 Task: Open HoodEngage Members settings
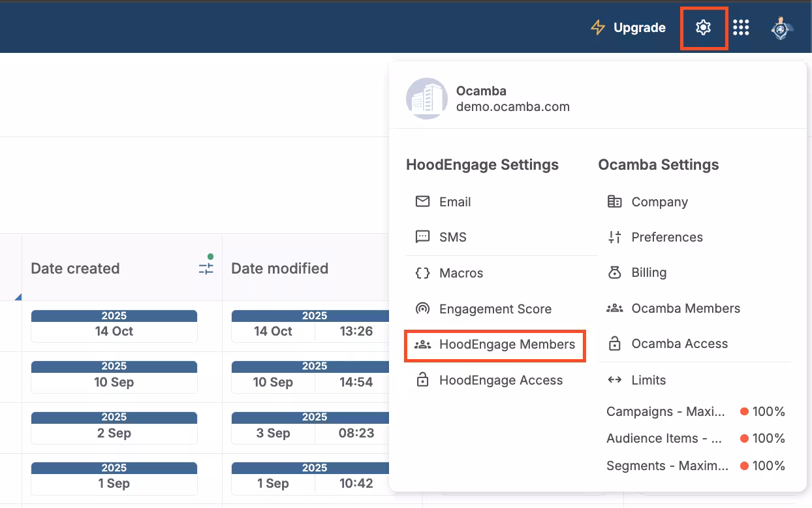pyautogui.click(x=495, y=345)
